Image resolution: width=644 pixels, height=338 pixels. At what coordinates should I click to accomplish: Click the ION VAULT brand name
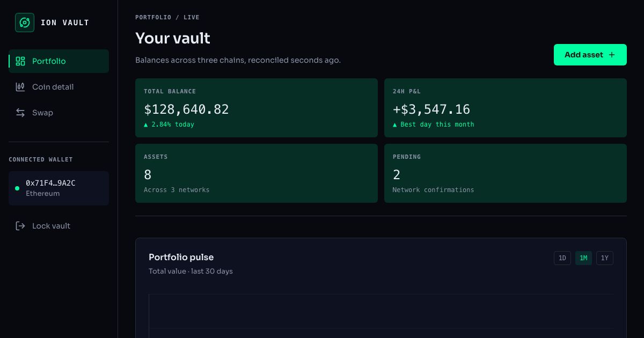[65, 23]
